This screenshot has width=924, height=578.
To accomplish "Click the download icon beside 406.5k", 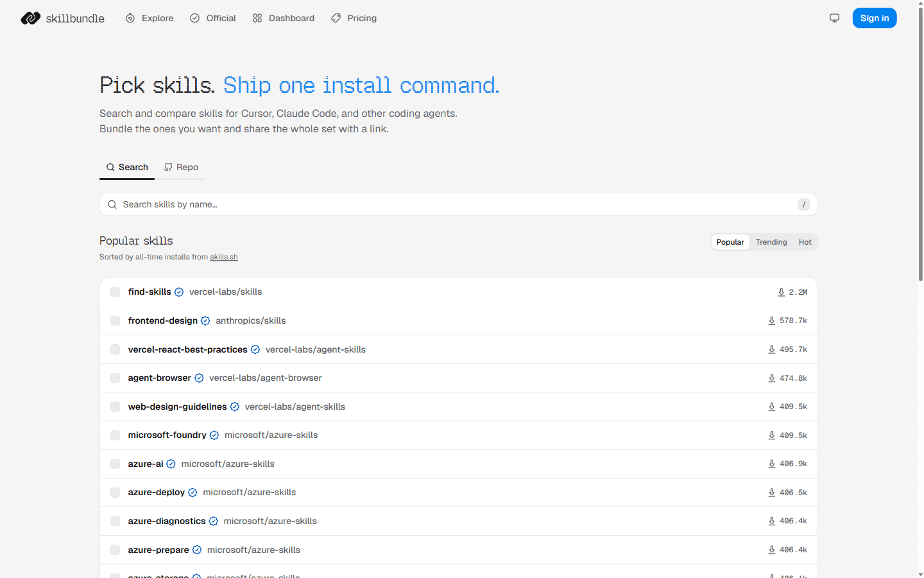I will point(772,493).
